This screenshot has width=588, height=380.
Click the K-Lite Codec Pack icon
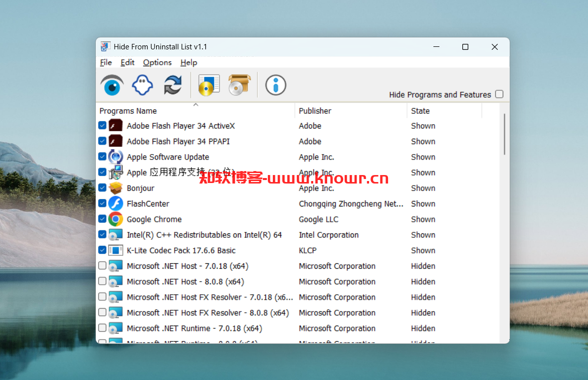116,250
